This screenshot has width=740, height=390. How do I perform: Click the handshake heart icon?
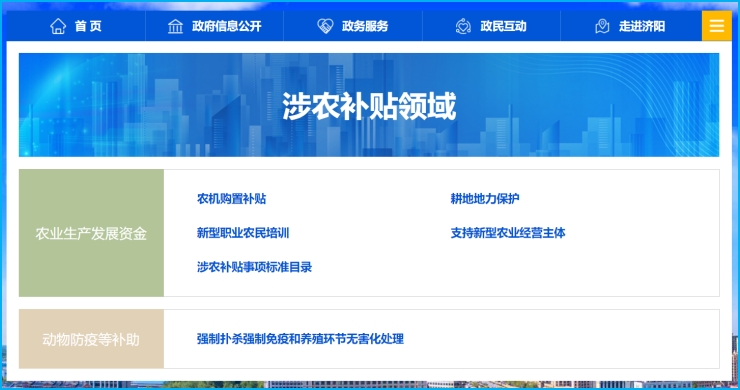[325, 26]
